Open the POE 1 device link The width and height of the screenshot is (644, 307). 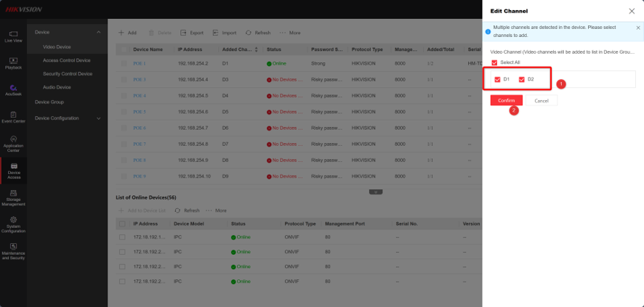click(x=140, y=64)
